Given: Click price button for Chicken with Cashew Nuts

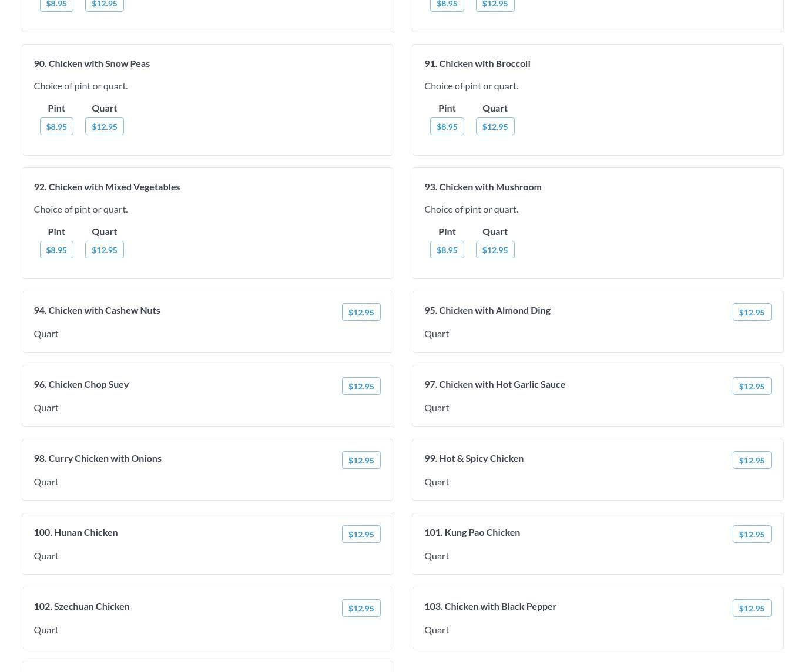Looking at the screenshot, I should 361,312.
